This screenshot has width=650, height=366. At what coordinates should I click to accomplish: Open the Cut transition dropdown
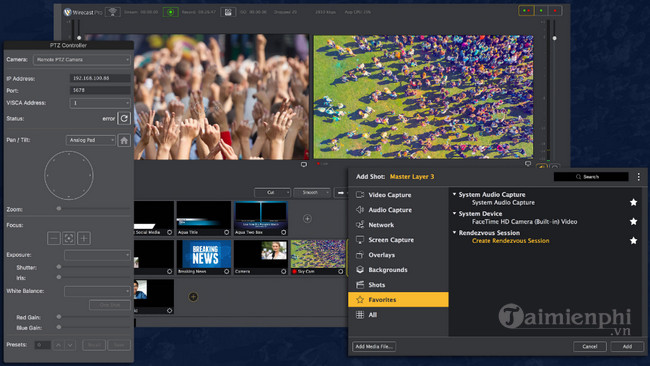click(x=272, y=193)
